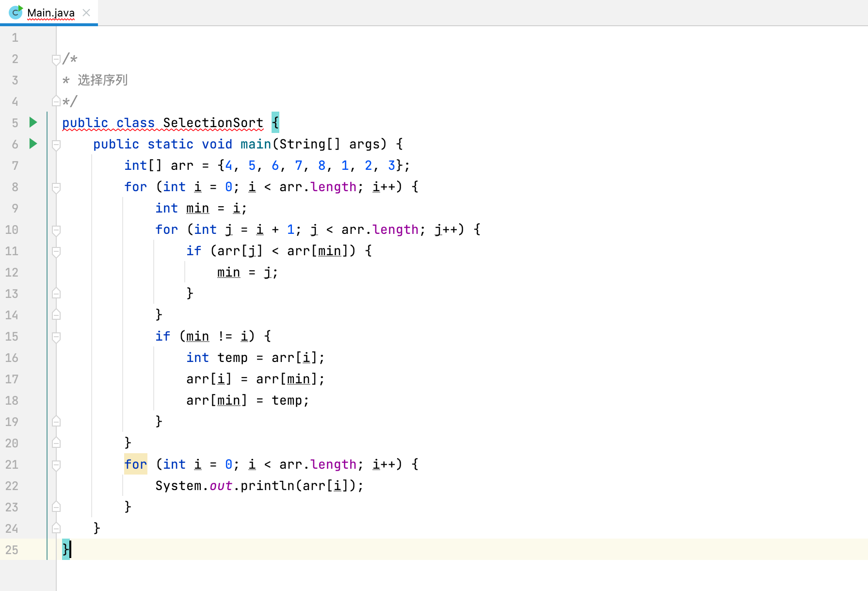This screenshot has width=868, height=591.
Task: Click the 'out' field on line 22
Action: coord(221,486)
